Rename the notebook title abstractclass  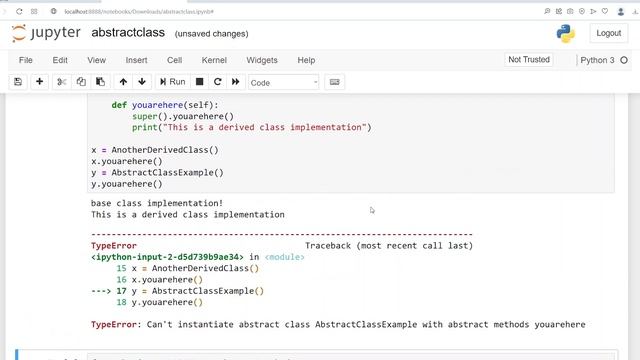coord(128,33)
